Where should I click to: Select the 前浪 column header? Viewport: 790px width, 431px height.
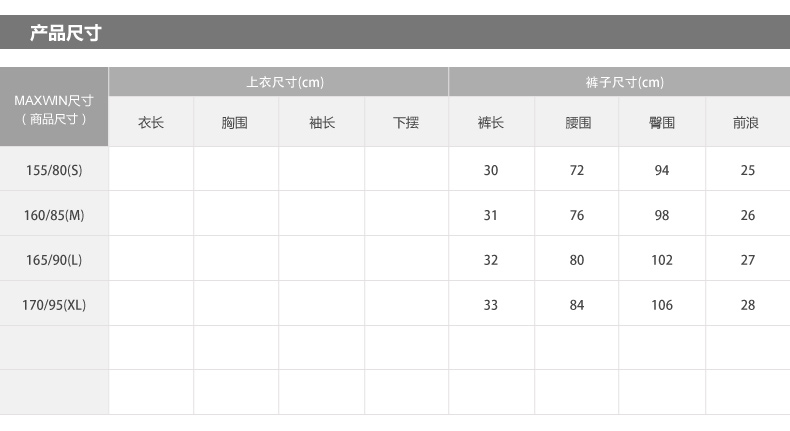[748, 122]
